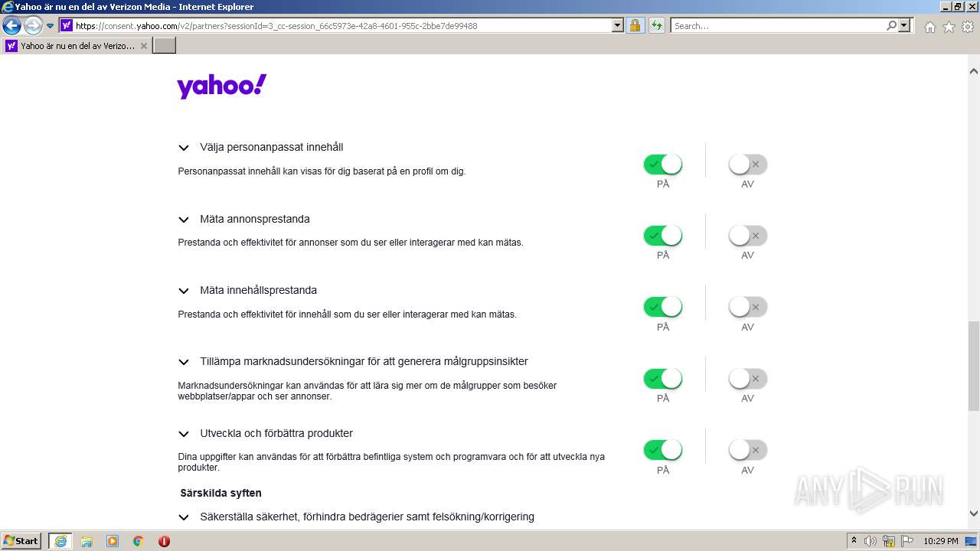Click the page scrollbar up arrow
This screenshot has width=980, height=551.
point(974,71)
